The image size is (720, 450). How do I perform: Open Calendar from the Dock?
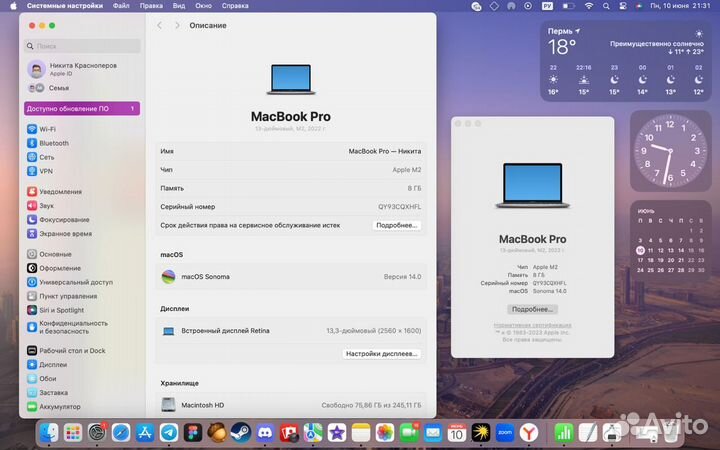(456, 433)
